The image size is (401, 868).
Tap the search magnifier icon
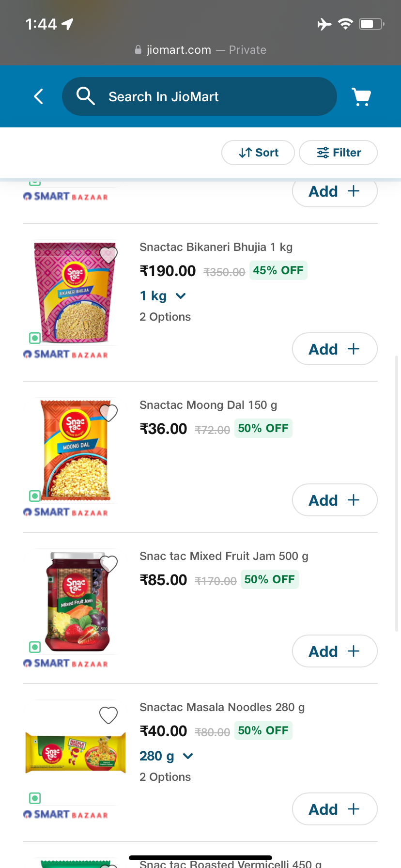click(x=85, y=96)
